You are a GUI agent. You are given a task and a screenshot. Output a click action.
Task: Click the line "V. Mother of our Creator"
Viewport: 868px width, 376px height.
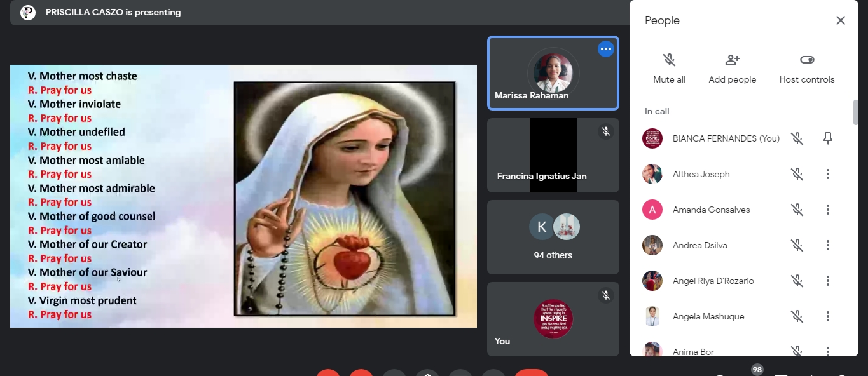tap(88, 245)
